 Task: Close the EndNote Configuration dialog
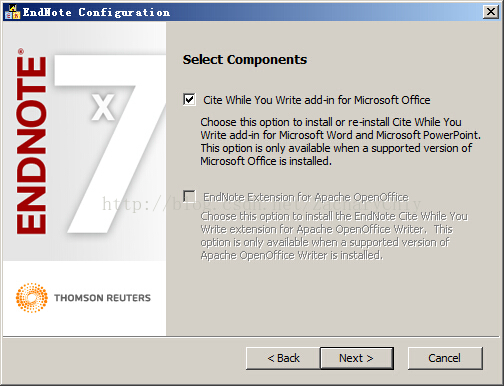coord(491,12)
